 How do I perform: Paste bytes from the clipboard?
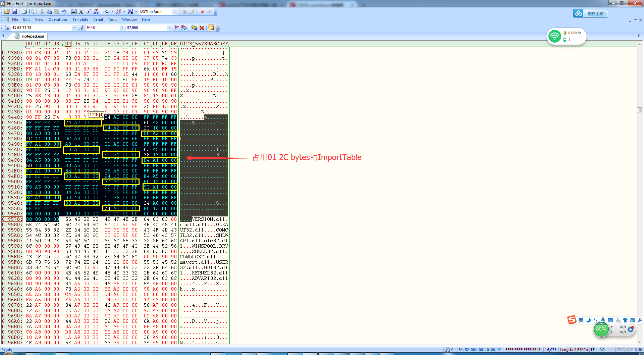point(57,12)
